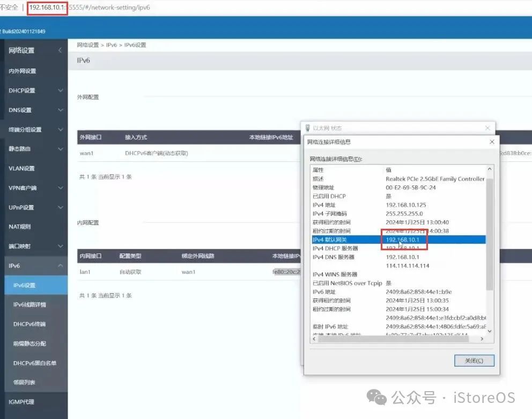Expand the VPN客户端 menu chevron
532x419 pixels.
coord(61,188)
